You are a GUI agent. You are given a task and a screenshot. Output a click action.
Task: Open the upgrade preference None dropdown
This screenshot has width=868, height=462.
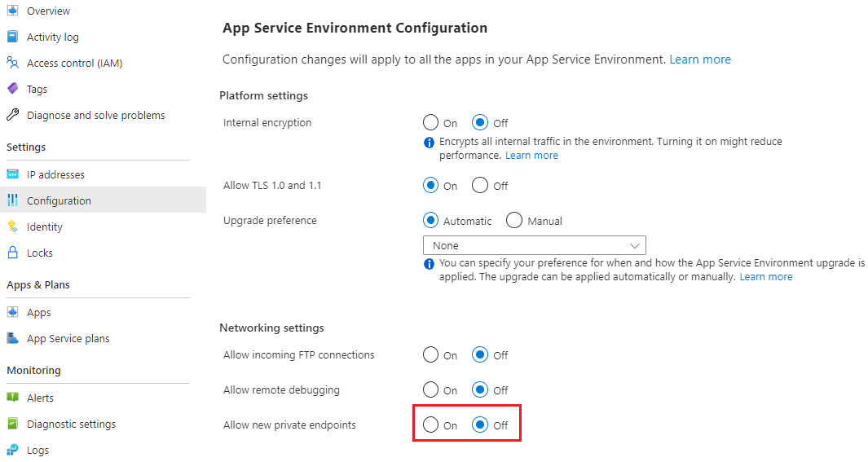pyautogui.click(x=534, y=245)
